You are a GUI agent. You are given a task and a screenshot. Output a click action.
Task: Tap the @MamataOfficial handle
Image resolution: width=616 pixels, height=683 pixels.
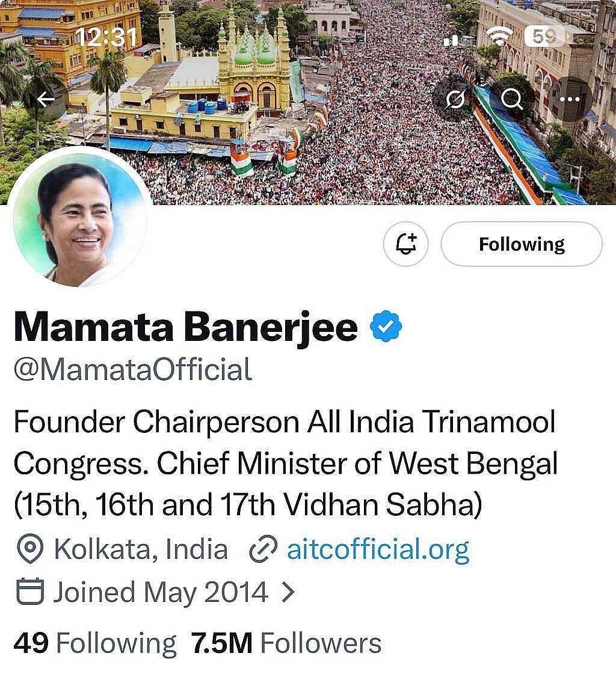[133, 370]
